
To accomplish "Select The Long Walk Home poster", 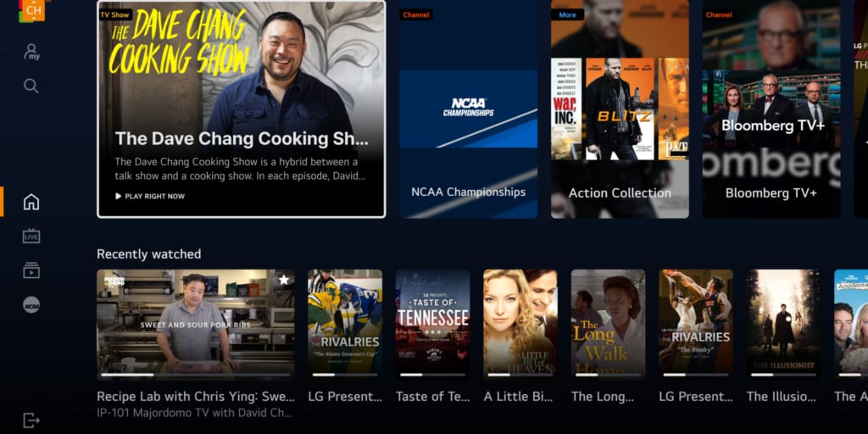I will (x=609, y=325).
